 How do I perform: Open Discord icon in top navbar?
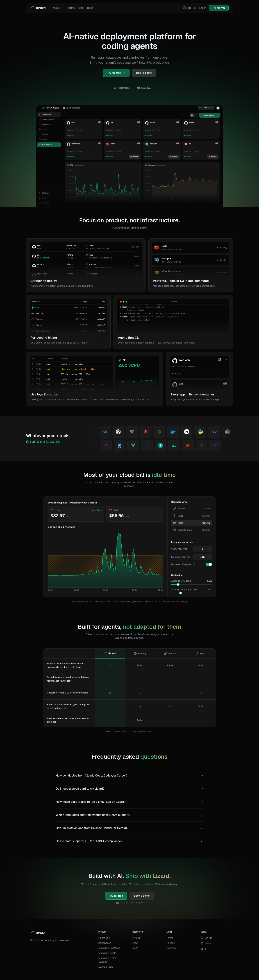pyautogui.click(x=190, y=8)
